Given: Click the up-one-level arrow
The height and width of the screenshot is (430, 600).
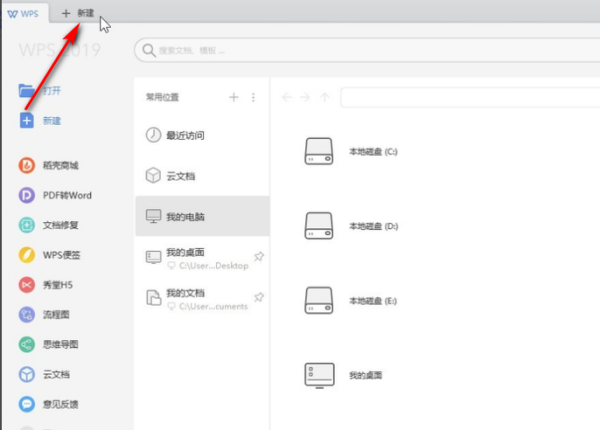Looking at the screenshot, I should [325, 97].
